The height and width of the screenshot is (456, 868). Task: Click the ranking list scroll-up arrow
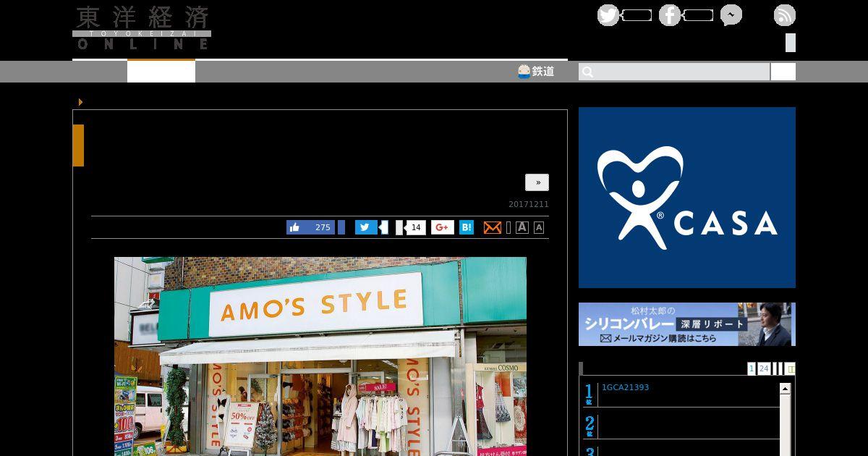[x=785, y=389]
